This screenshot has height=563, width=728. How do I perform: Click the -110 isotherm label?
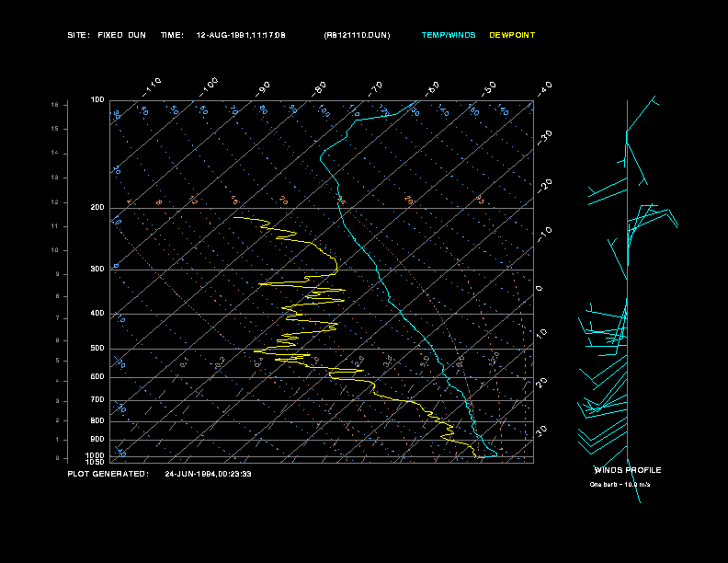pyautogui.click(x=152, y=87)
